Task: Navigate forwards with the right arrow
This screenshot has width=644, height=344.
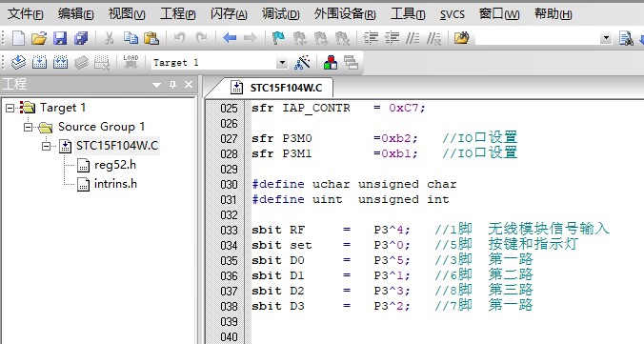Action: pyautogui.click(x=251, y=38)
